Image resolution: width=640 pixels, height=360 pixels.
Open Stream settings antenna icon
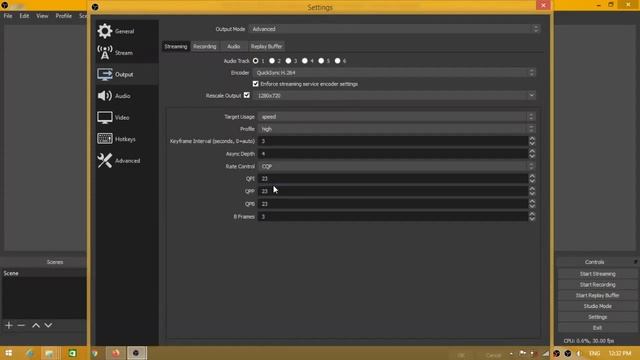105,52
